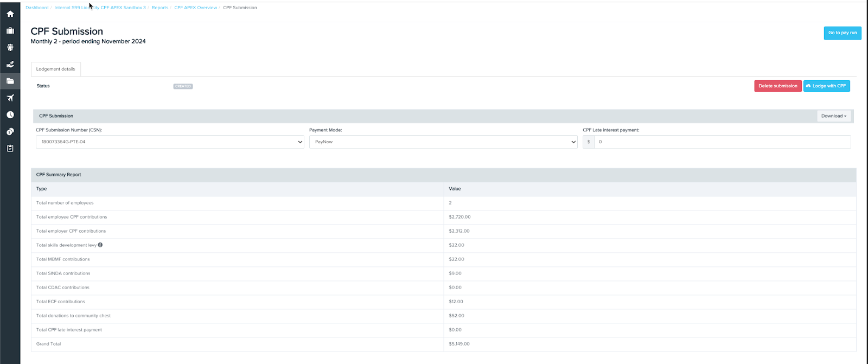This screenshot has height=364, width=868.
Task: Click the CPF Summary Report heading
Action: [x=59, y=175]
